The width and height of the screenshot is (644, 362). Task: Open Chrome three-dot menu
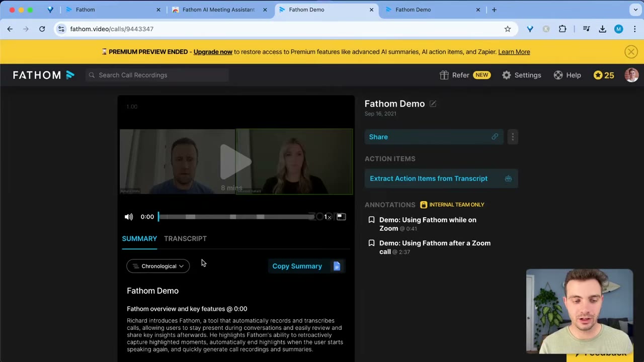[x=635, y=29]
